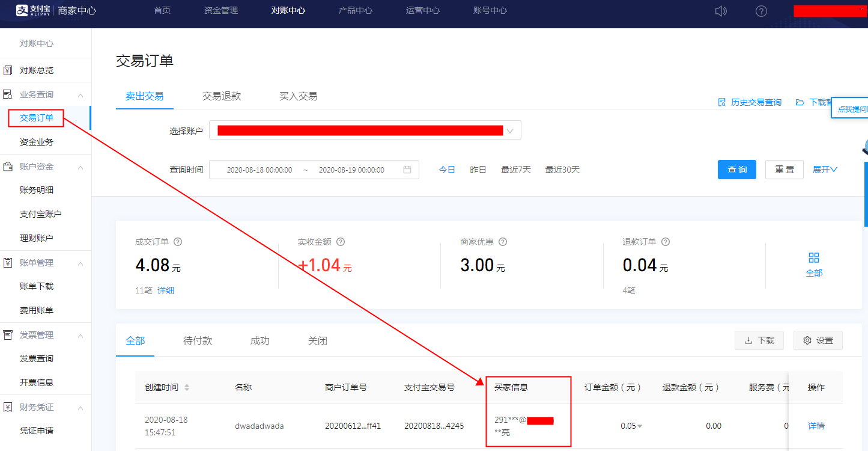Click the calendar icon in date range
868x451 pixels.
coord(407,170)
